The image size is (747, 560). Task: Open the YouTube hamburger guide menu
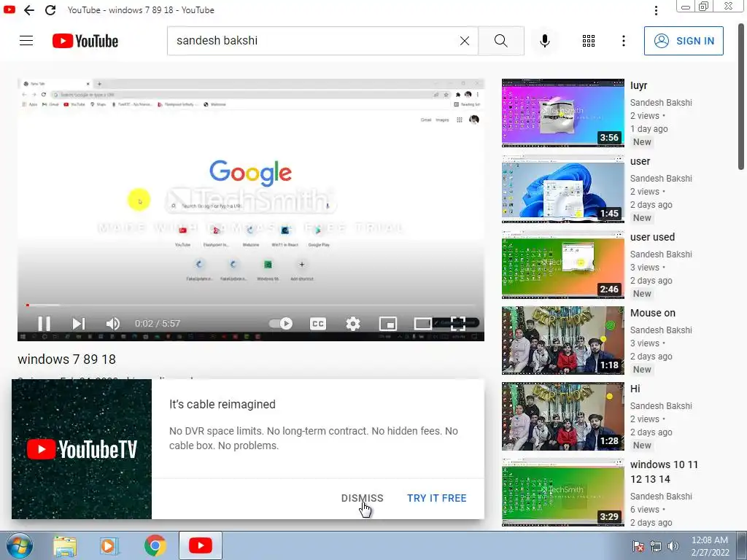pos(26,41)
